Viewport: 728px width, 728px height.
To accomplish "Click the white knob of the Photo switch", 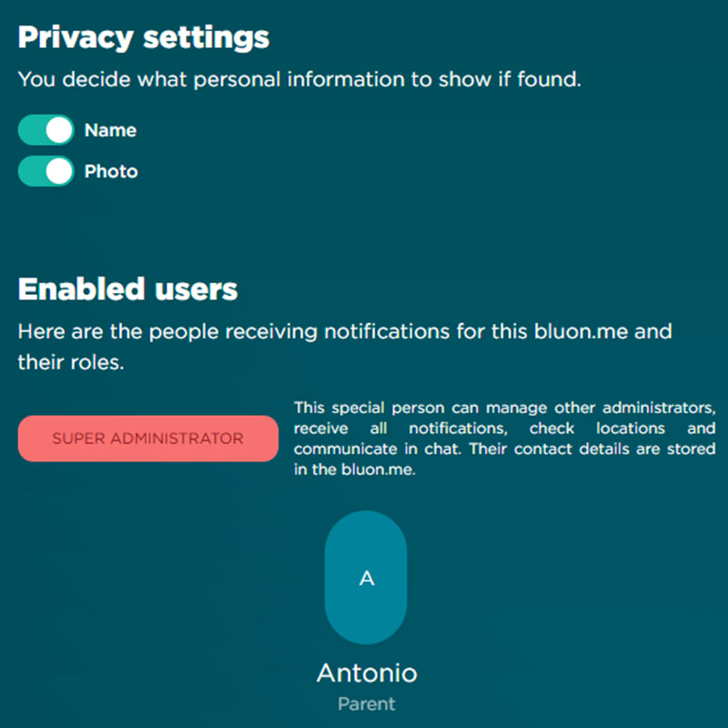I will 59,171.
